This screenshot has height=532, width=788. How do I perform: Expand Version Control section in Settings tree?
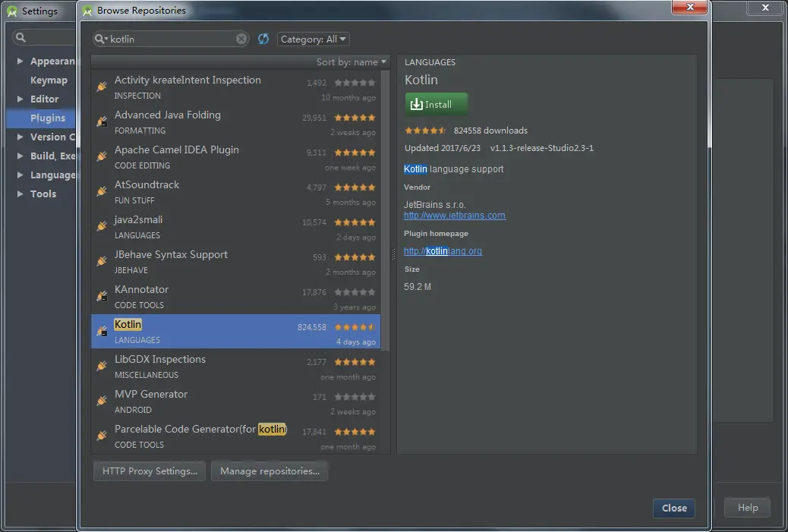coord(20,137)
